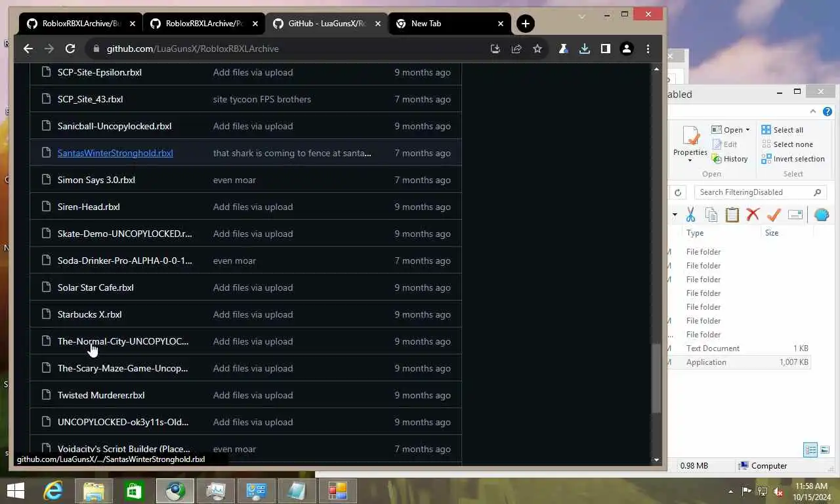
Task: Show hidden system tray icons
Action: pyautogui.click(x=731, y=492)
